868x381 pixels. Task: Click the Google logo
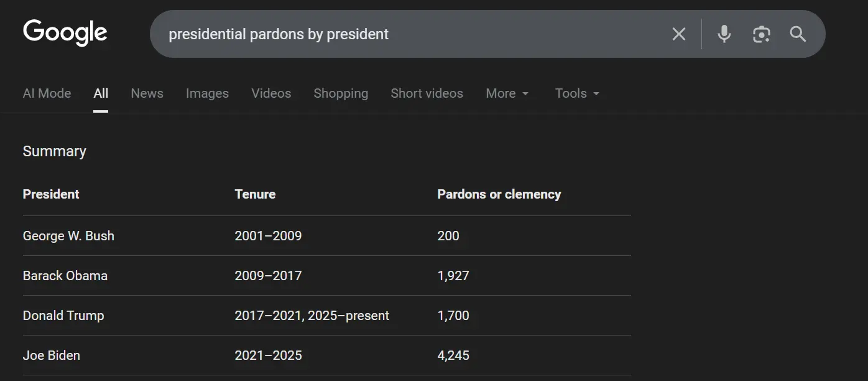tap(65, 33)
